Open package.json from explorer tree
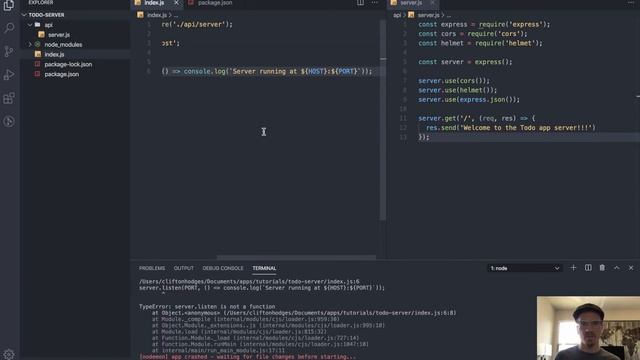This screenshot has height=360, width=640. point(62,74)
